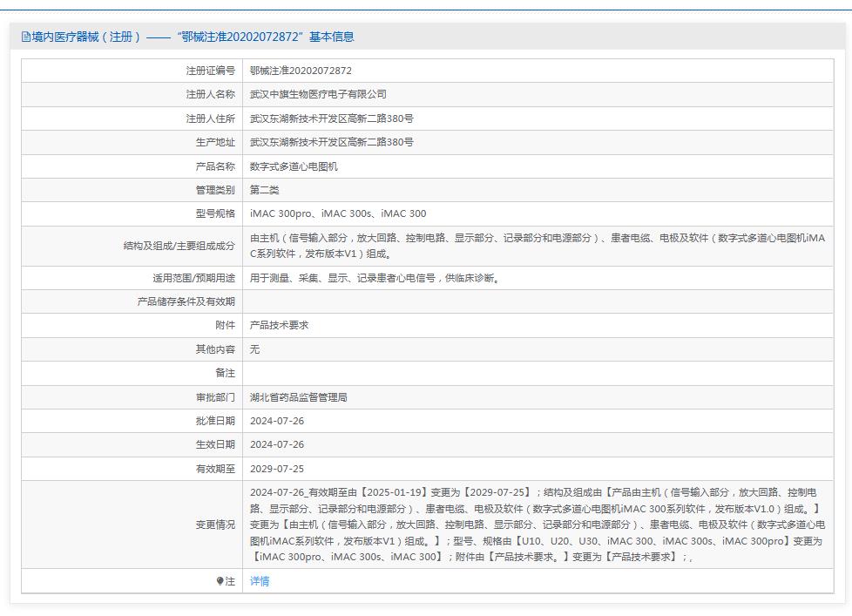The height and width of the screenshot is (616, 852).
Task: Select the 管理类别 value 第二类
Action: click(x=260, y=189)
